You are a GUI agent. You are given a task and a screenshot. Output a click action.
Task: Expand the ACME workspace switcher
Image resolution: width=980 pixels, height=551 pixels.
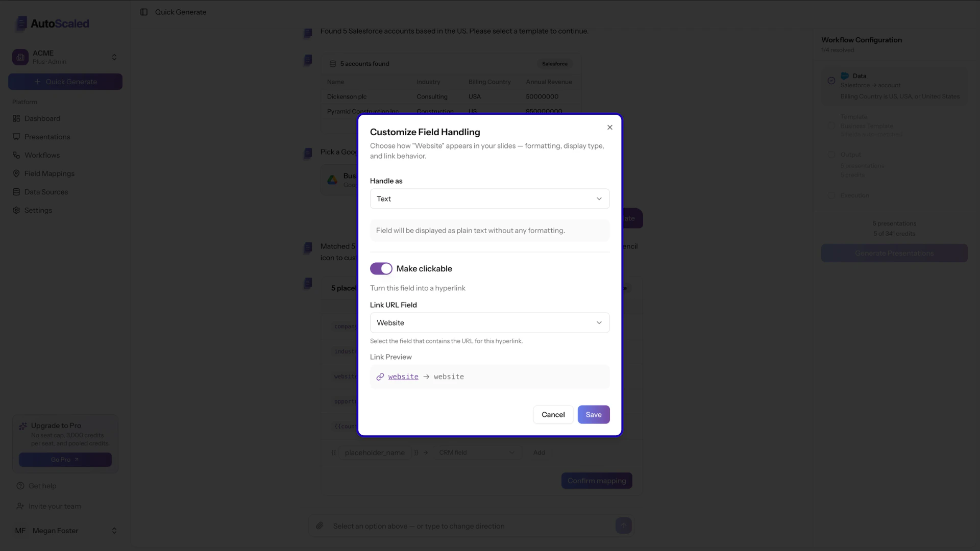pos(114,57)
